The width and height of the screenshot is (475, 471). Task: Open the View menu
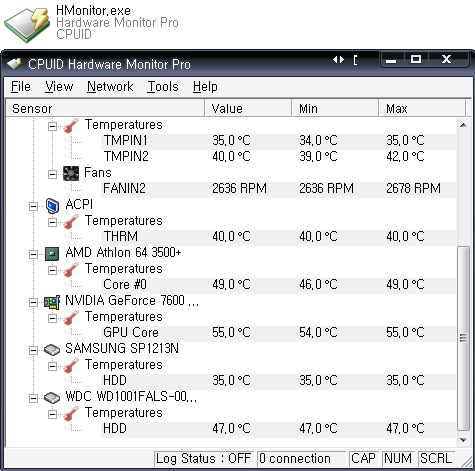click(x=59, y=87)
